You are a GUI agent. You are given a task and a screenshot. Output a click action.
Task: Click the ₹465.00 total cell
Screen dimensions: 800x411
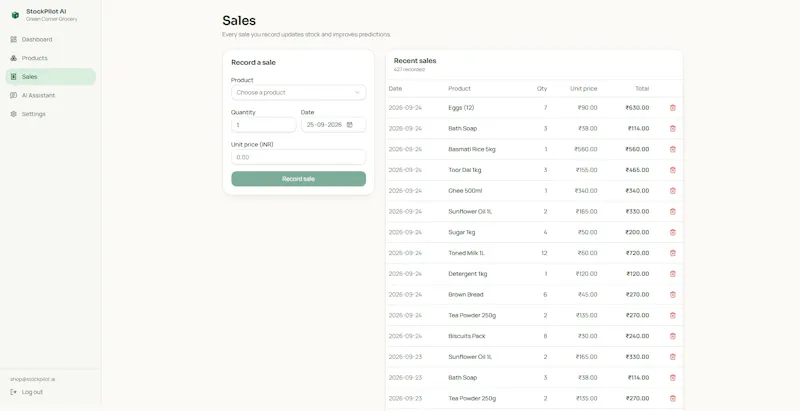[637, 170]
